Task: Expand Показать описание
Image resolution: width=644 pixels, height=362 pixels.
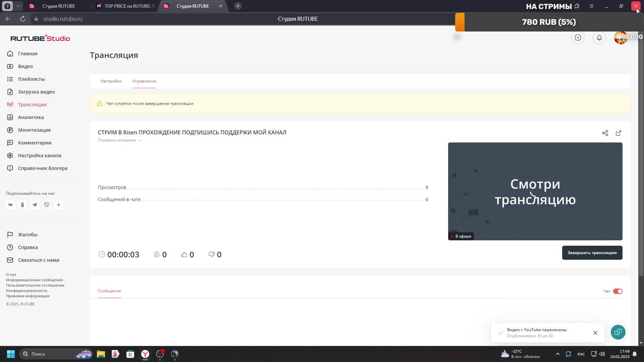Action: [119, 140]
